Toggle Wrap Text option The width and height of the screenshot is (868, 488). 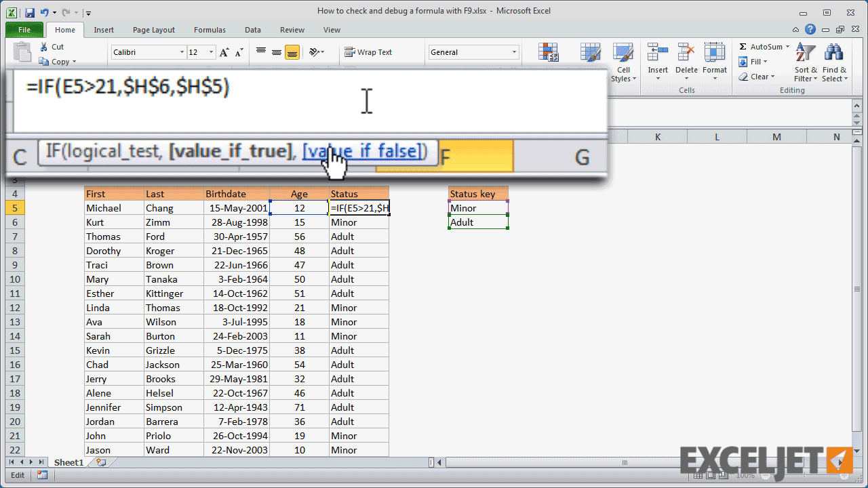point(368,52)
